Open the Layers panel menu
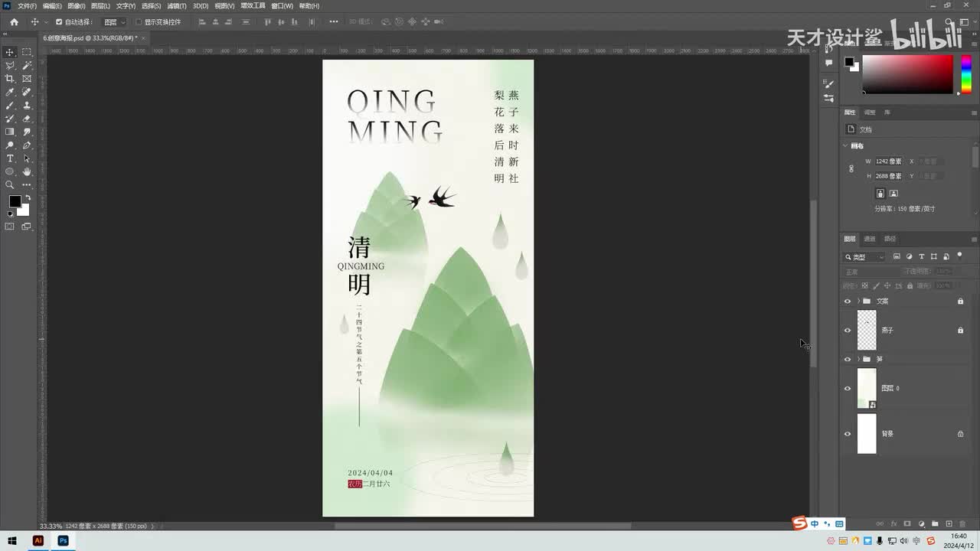The width and height of the screenshot is (980, 551). 975,239
